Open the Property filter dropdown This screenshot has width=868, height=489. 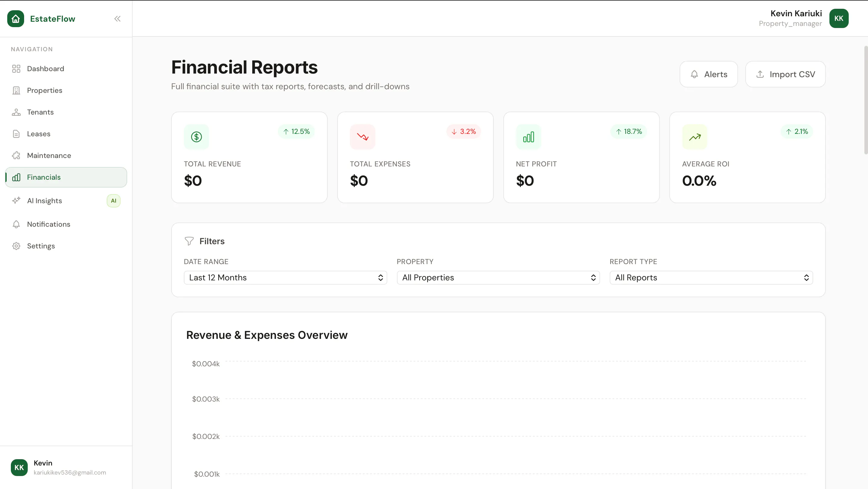[498, 278]
